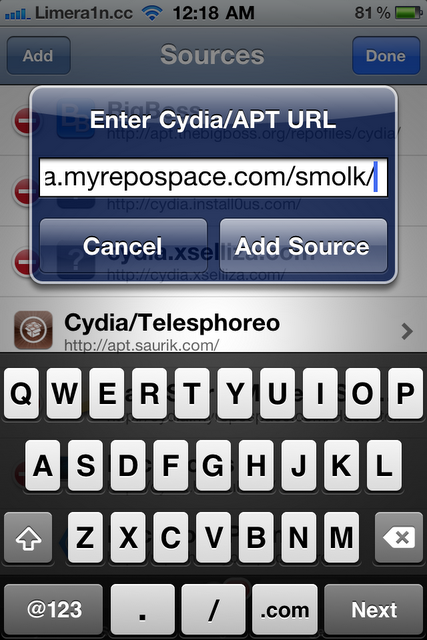Cancel the Enter Cydia/APT URL dialog
This screenshot has width=427, height=640.
tap(123, 246)
